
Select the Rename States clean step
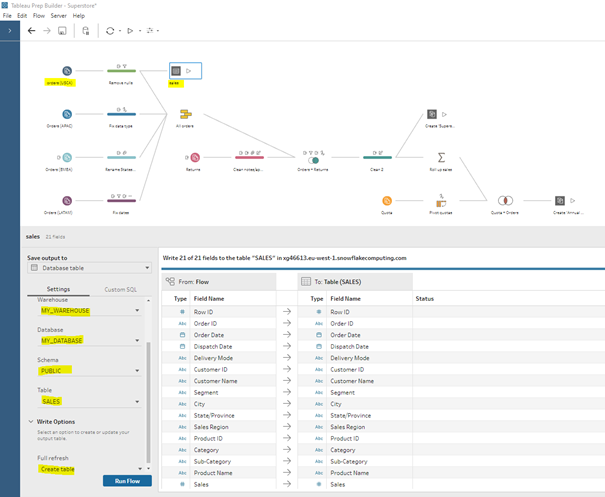click(x=121, y=157)
